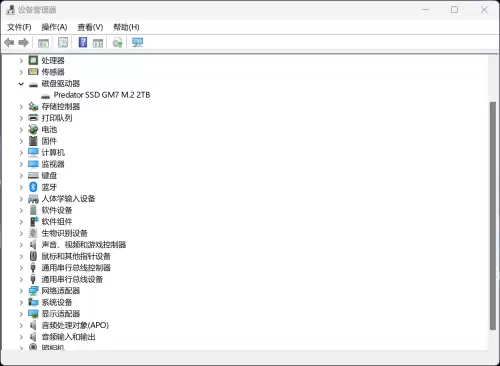The width and height of the screenshot is (500, 366).
Task: Click the update driver toolbar icon
Action: pyautogui.click(x=118, y=42)
